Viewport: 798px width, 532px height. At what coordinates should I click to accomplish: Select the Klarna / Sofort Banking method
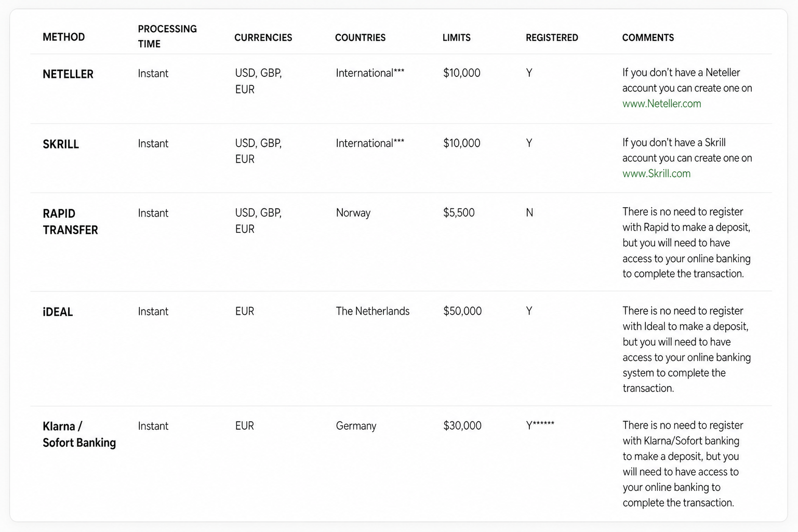[x=79, y=434]
